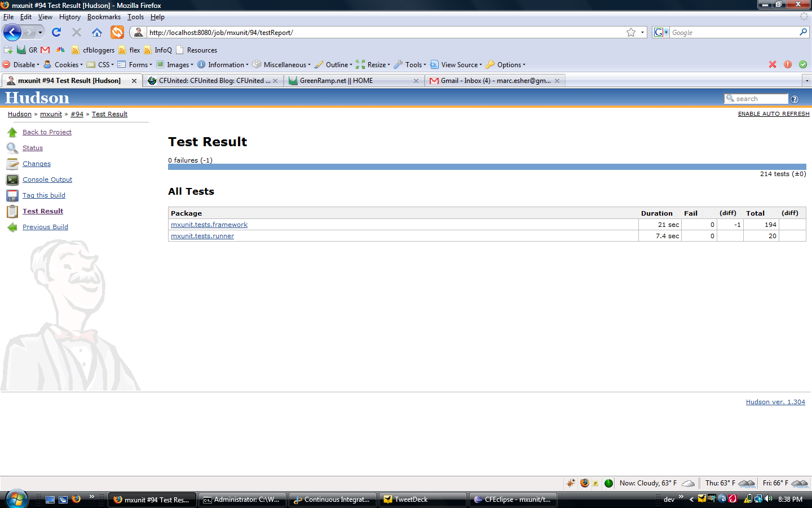Image resolution: width=812 pixels, height=508 pixels.
Task: Expand the Cookies dropdown menu
Action: click(x=64, y=64)
